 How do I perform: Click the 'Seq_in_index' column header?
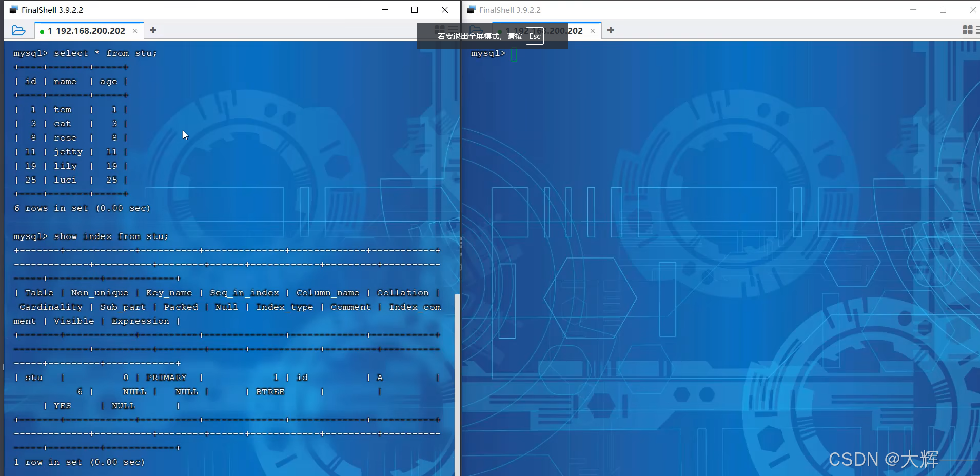(x=244, y=293)
